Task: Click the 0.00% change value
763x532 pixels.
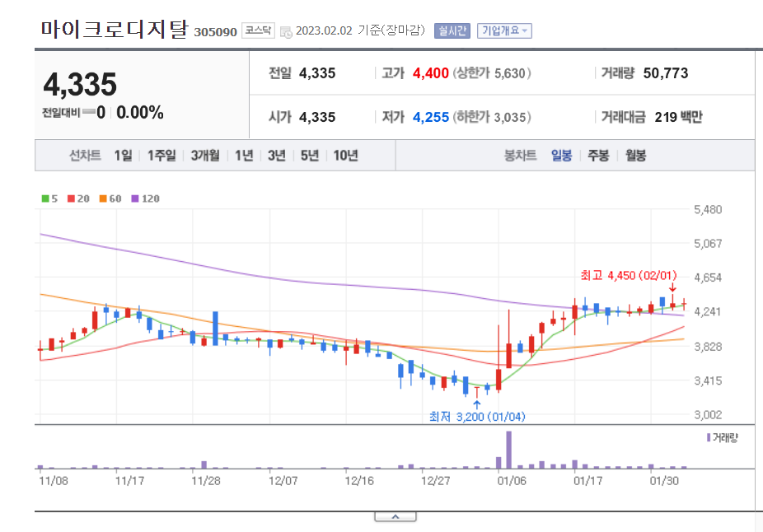Action: tap(140, 113)
